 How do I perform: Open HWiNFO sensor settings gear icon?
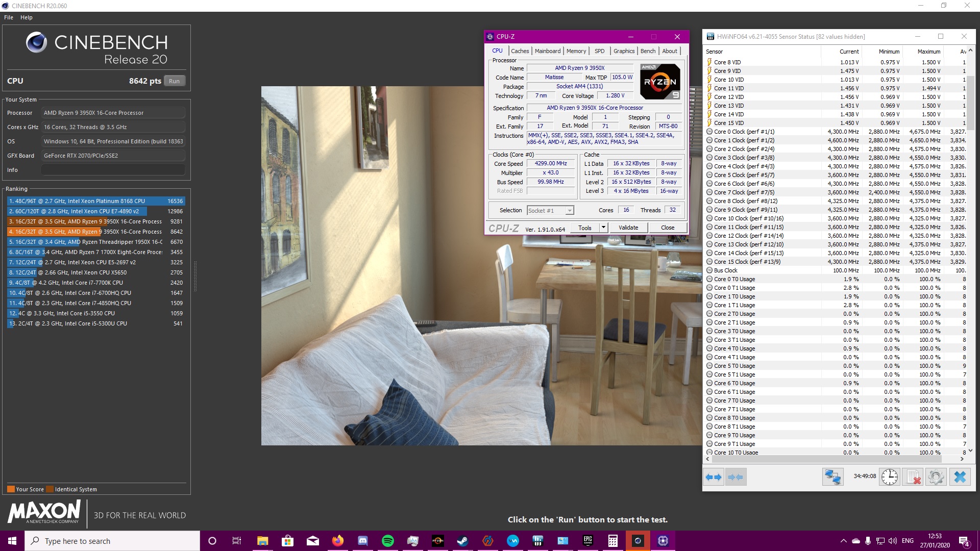(936, 477)
